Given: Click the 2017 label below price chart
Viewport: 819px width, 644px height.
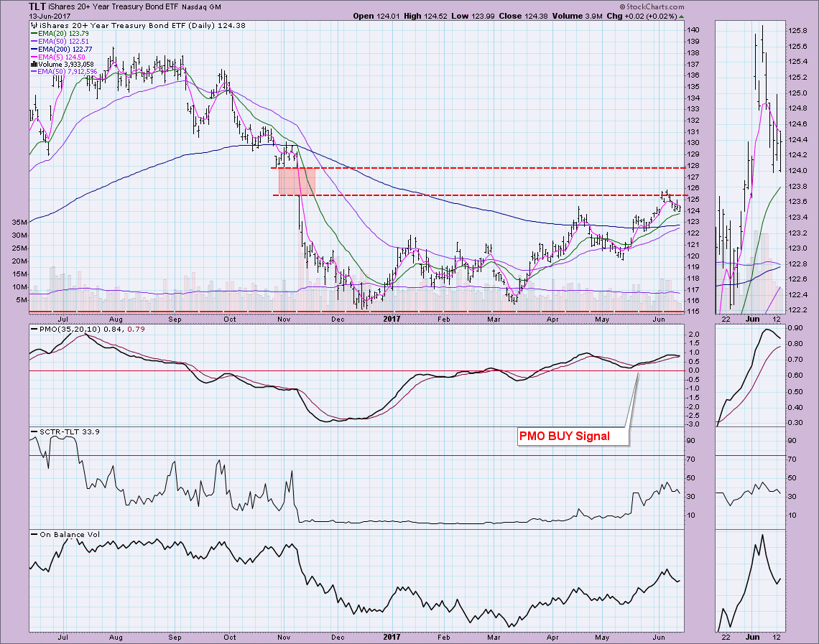Looking at the screenshot, I should click(392, 319).
